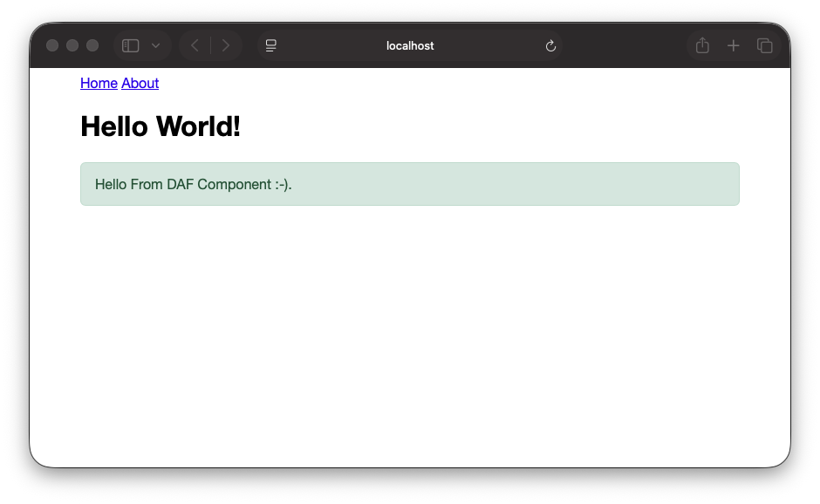The image size is (820, 504).
Task: Open a new tab with the plus icon
Action: click(734, 45)
